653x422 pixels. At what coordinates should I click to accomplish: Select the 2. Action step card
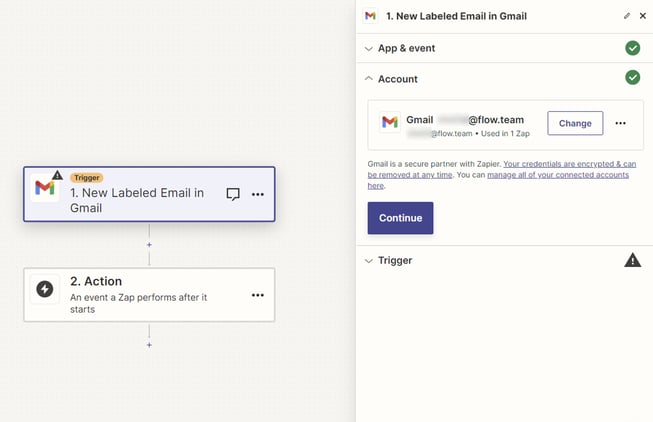[149, 294]
